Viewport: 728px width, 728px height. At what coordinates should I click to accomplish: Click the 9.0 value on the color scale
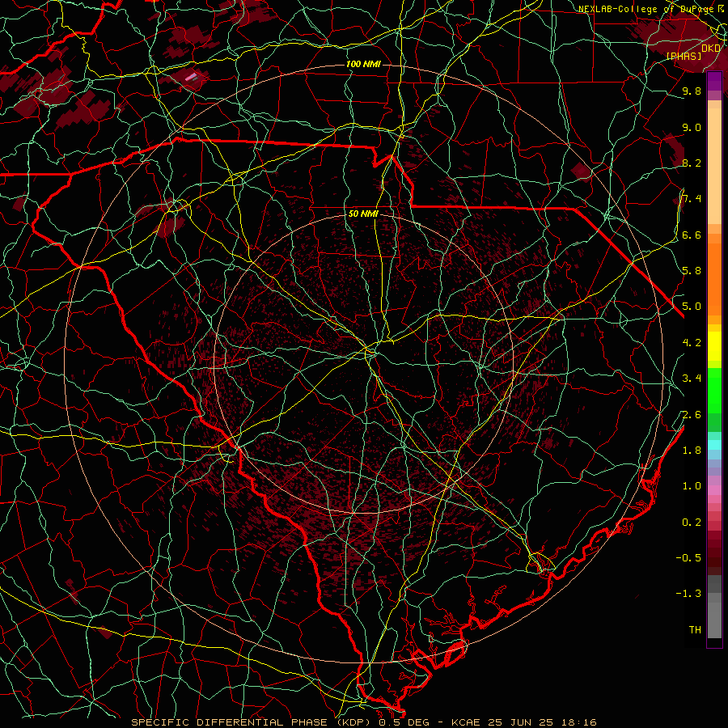[692, 128]
